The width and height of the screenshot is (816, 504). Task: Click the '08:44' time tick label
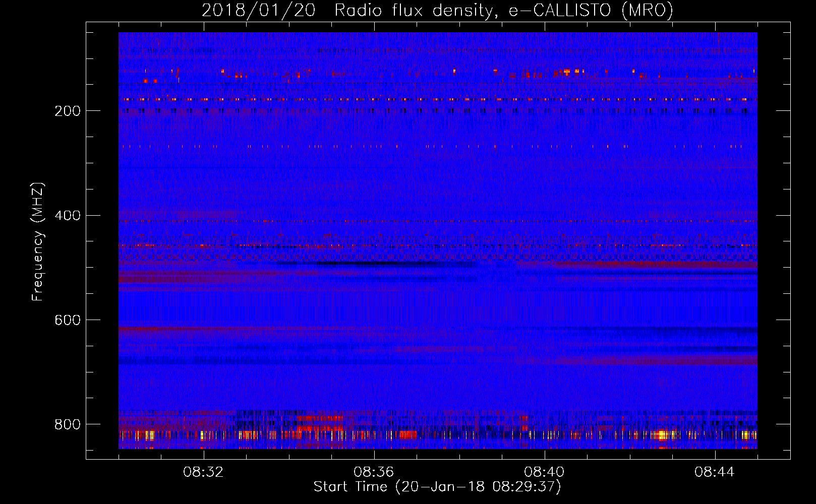(715, 472)
